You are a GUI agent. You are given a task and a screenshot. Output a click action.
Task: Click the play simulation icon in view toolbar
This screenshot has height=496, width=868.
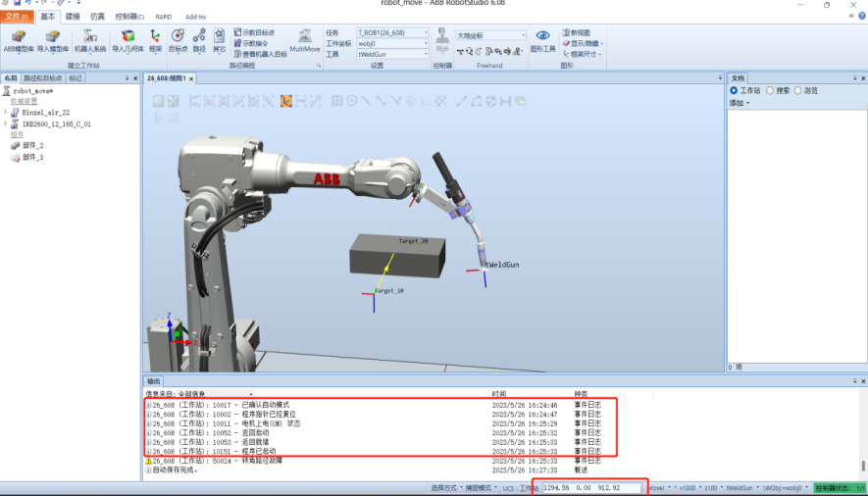click(x=158, y=118)
